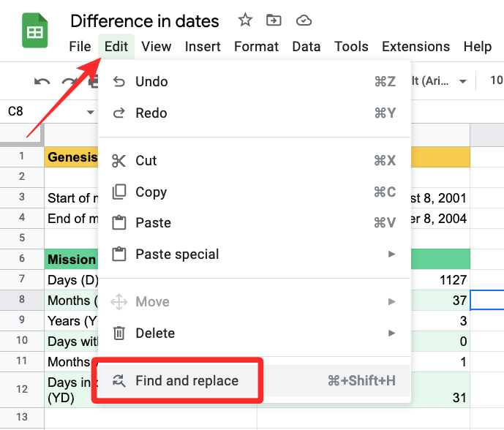Select the date cell ending 8, 2001

point(440,198)
